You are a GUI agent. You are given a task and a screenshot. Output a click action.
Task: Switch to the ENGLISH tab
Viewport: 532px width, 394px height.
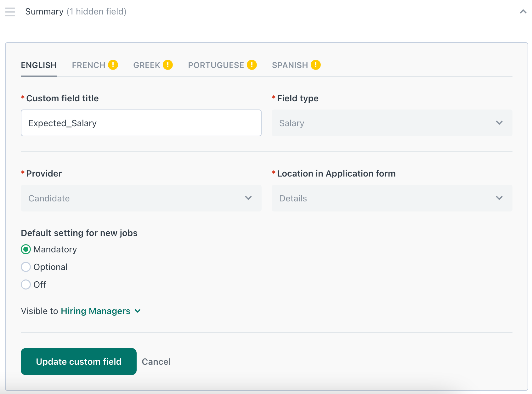coord(39,65)
